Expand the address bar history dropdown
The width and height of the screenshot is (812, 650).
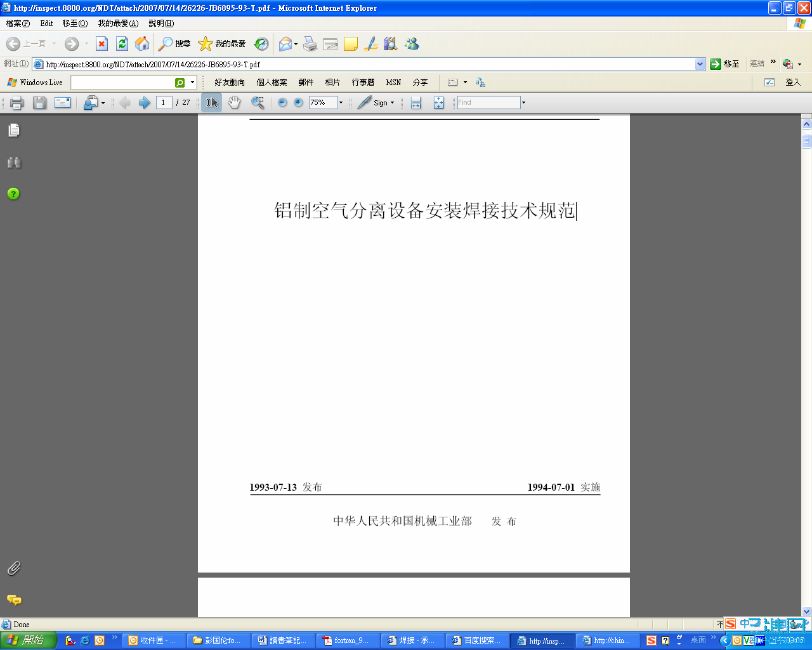click(x=700, y=64)
